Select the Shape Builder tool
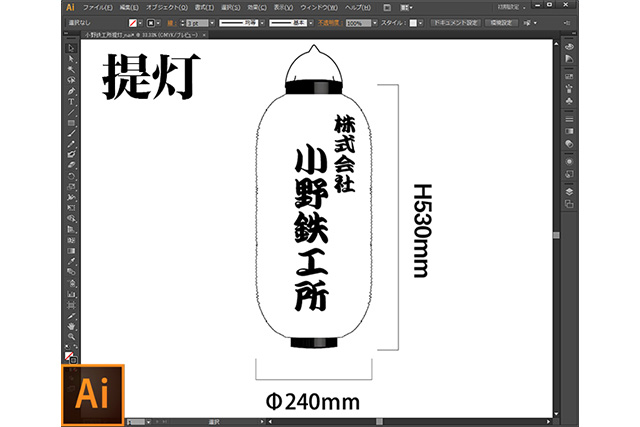The width and height of the screenshot is (640, 427). coord(71,218)
